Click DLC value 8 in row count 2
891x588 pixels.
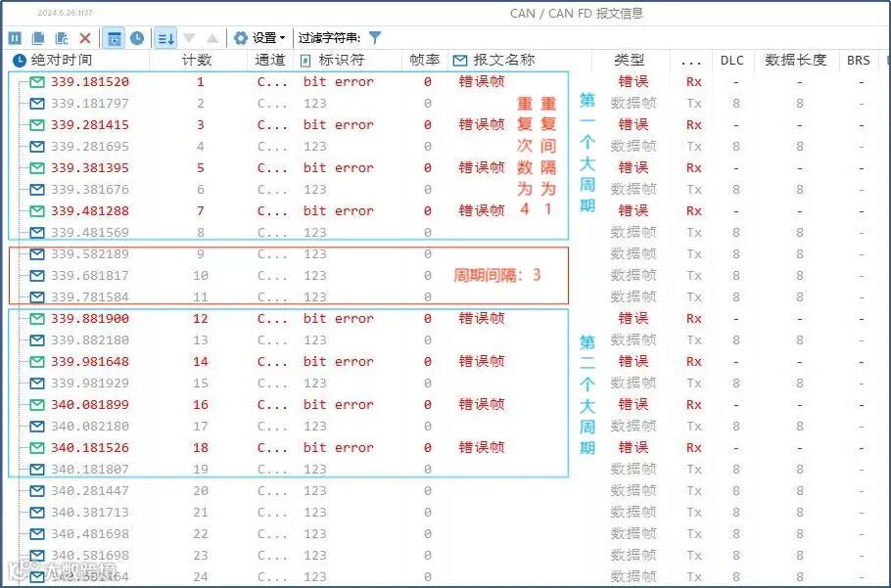point(736,104)
